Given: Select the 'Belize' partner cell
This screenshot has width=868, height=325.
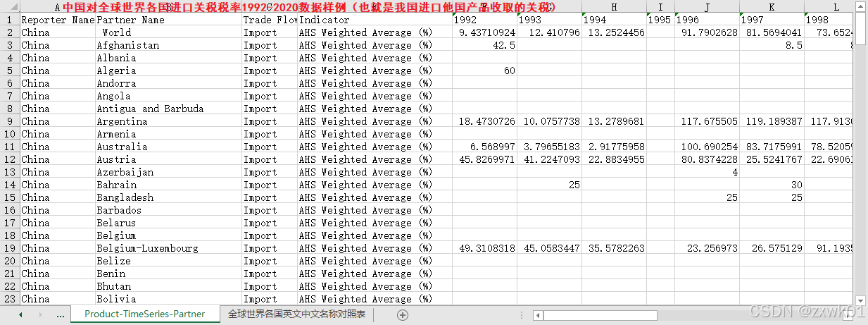Looking at the screenshot, I should click(168, 261).
